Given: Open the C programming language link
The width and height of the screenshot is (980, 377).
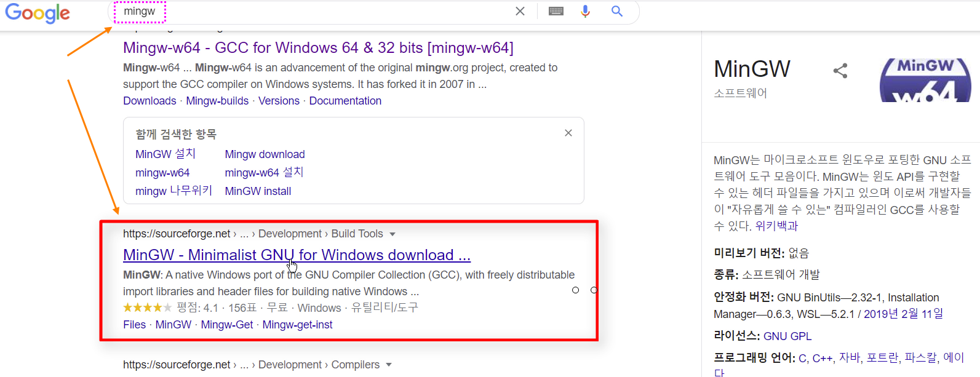Looking at the screenshot, I should (x=802, y=358).
